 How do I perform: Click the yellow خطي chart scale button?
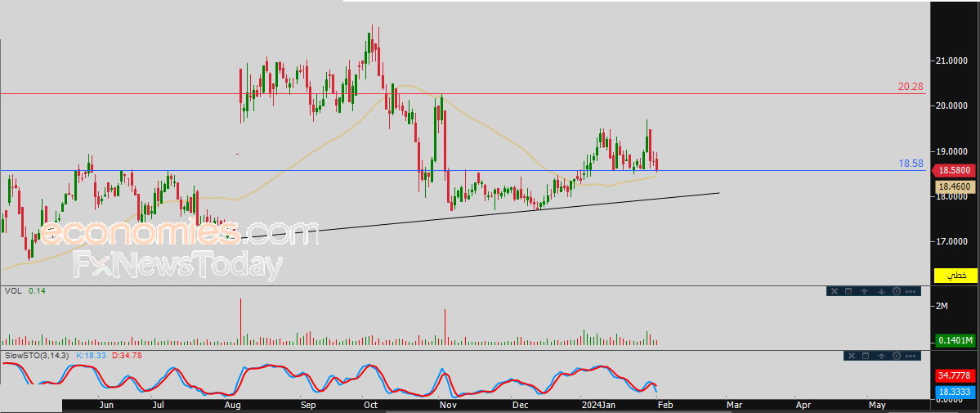[x=955, y=275]
